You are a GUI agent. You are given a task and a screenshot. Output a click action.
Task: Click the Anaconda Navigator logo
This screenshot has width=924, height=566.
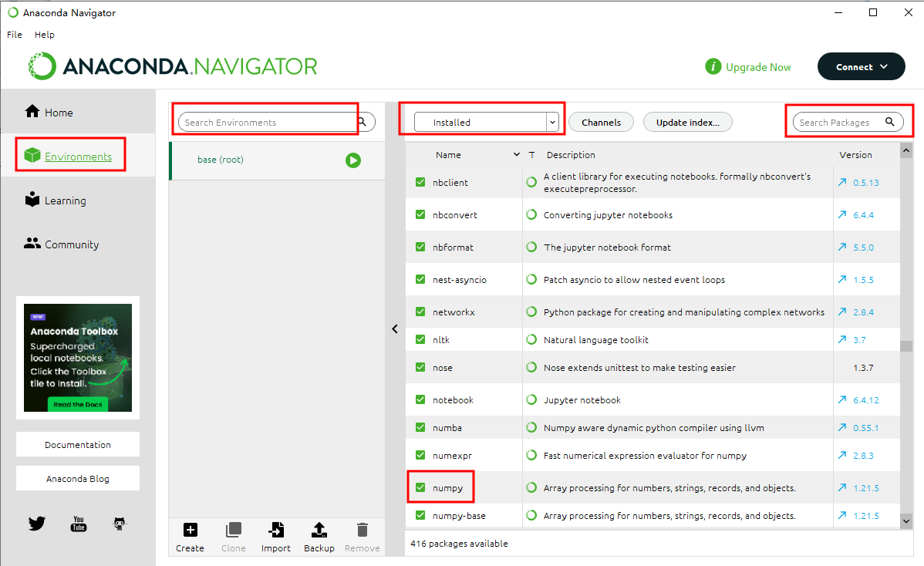click(x=172, y=66)
